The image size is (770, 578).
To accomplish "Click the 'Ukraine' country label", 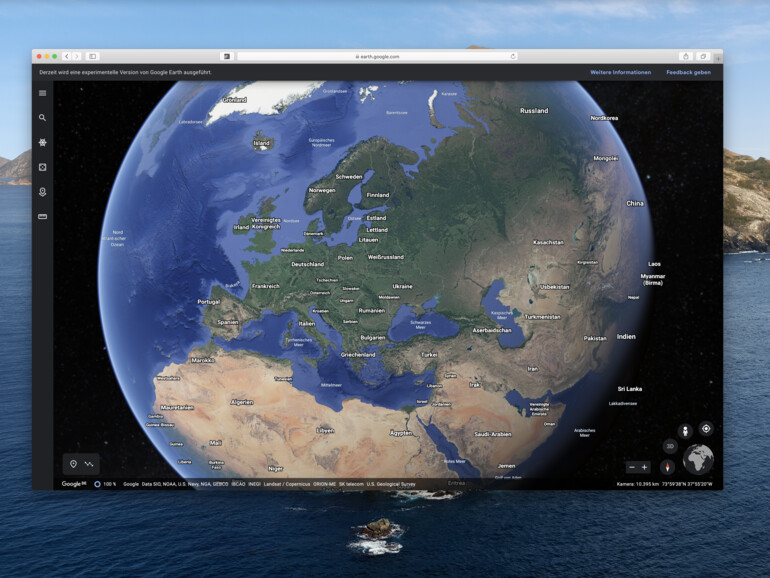I will point(403,286).
